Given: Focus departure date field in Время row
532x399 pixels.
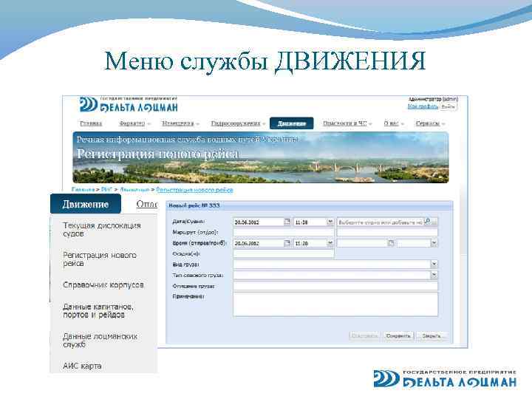Looking at the screenshot, I should coord(259,243).
